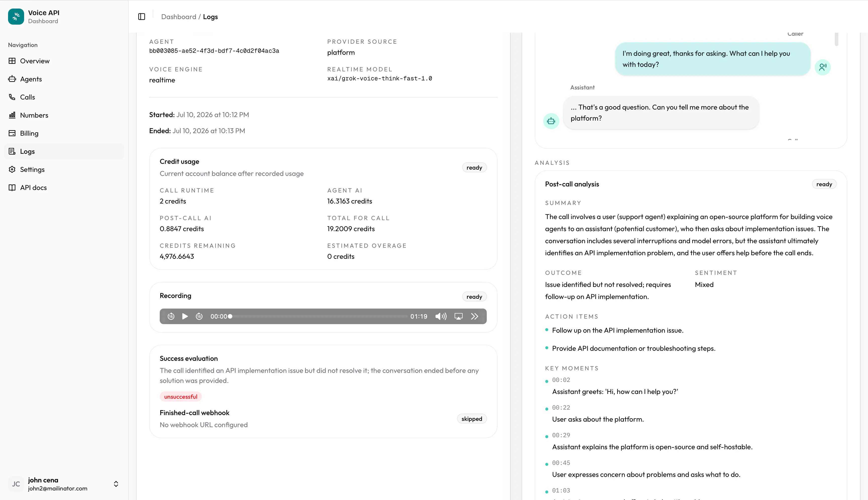Open Logs via the document icon
Screen dimensions: 868x500
point(12,152)
